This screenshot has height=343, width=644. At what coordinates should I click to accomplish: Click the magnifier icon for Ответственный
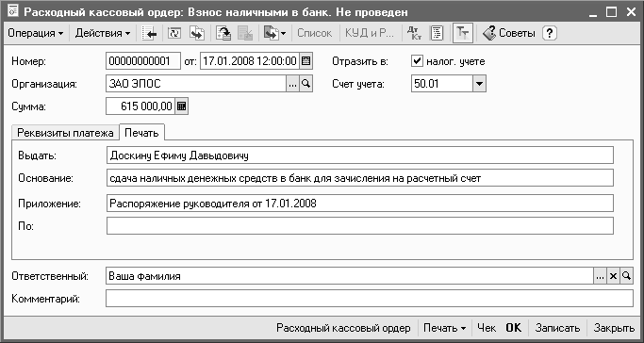coord(626,276)
